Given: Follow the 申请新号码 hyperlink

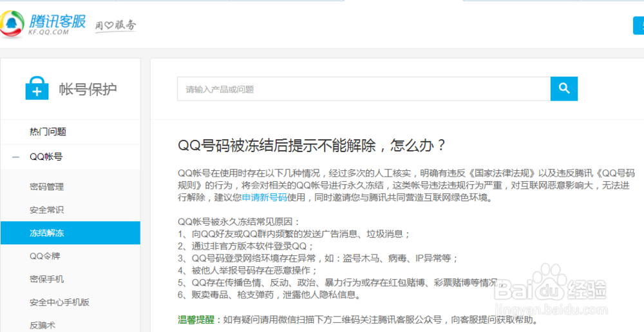Looking at the screenshot, I should (264, 197).
